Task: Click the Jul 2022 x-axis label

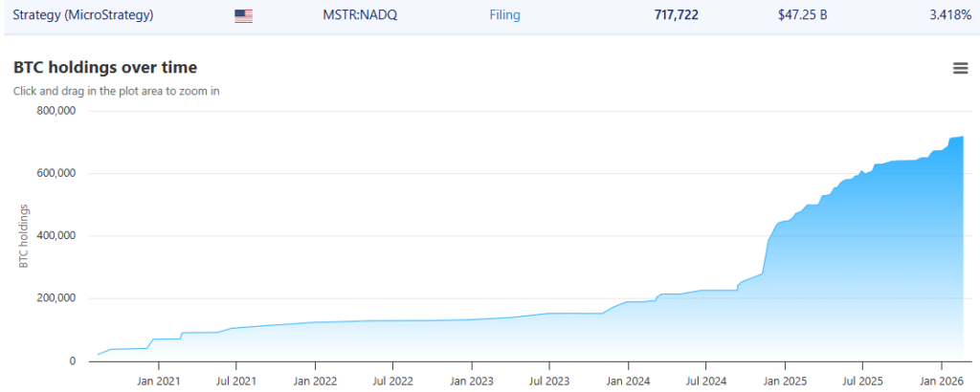Action: (392, 381)
